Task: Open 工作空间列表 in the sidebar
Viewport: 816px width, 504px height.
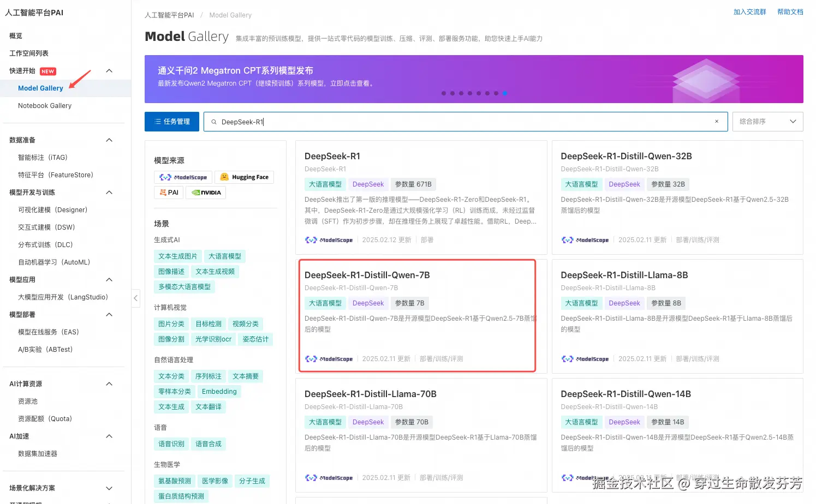Action: click(x=29, y=53)
